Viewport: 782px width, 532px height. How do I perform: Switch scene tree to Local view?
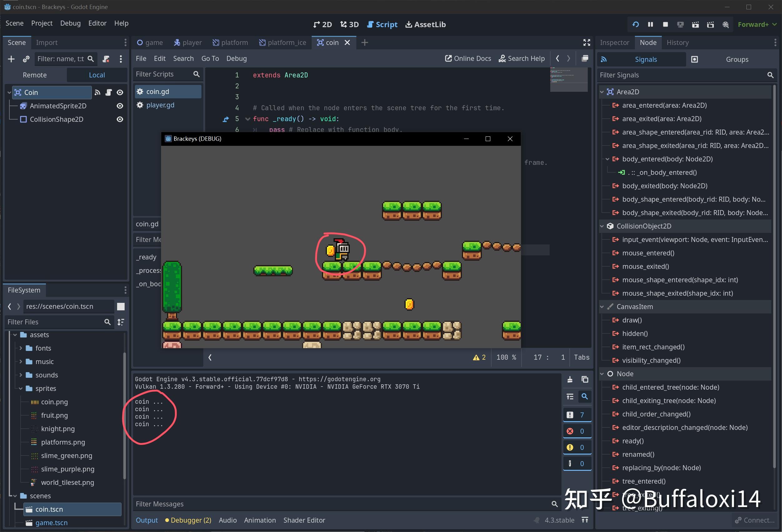tap(97, 75)
